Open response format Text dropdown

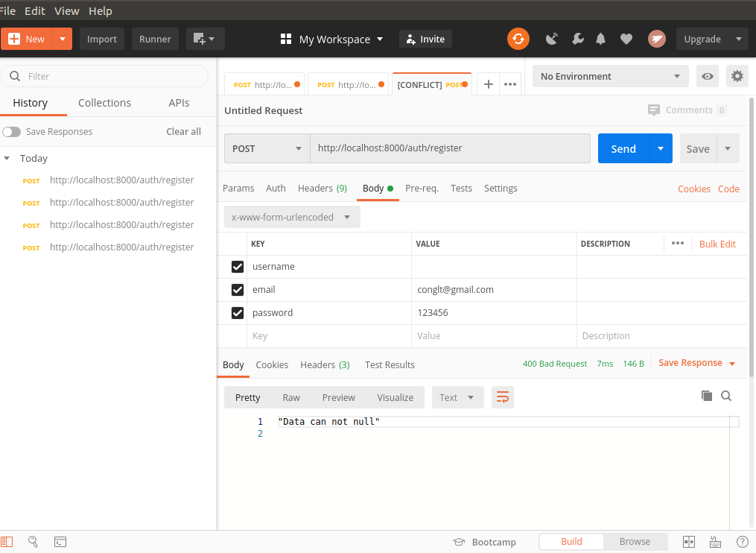tap(457, 398)
